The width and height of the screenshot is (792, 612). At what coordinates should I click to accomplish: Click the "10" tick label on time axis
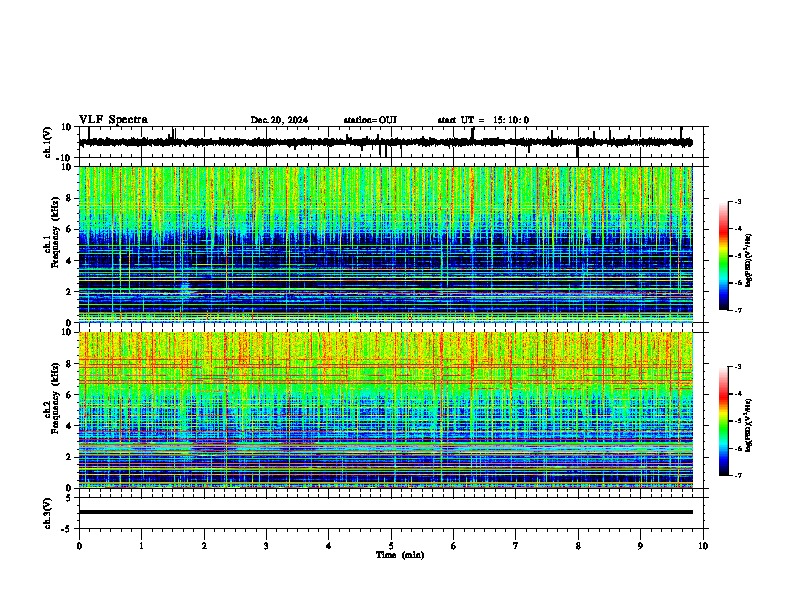pos(703,546)
